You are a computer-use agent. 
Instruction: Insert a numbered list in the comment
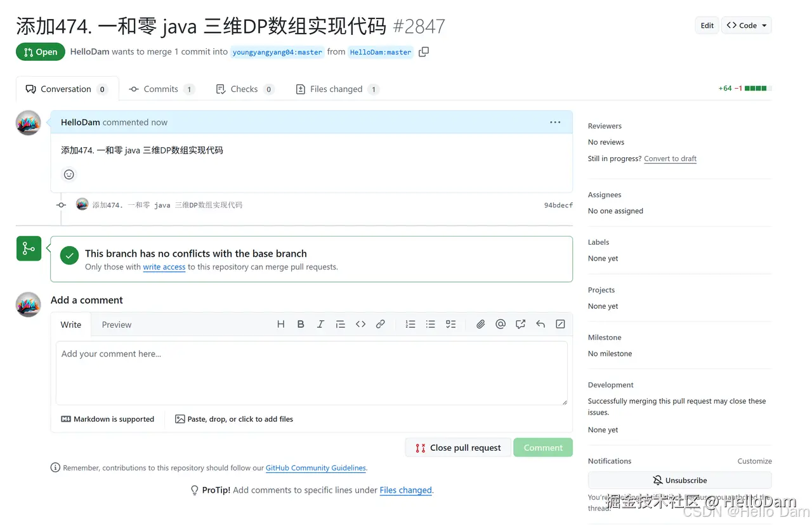tap(410, 324)
